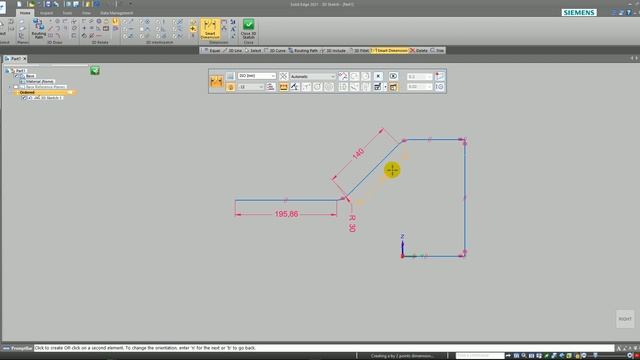Click the top-right flag icon on command bar
Screen dimensions: 640x360
click(x=440, y=76)
